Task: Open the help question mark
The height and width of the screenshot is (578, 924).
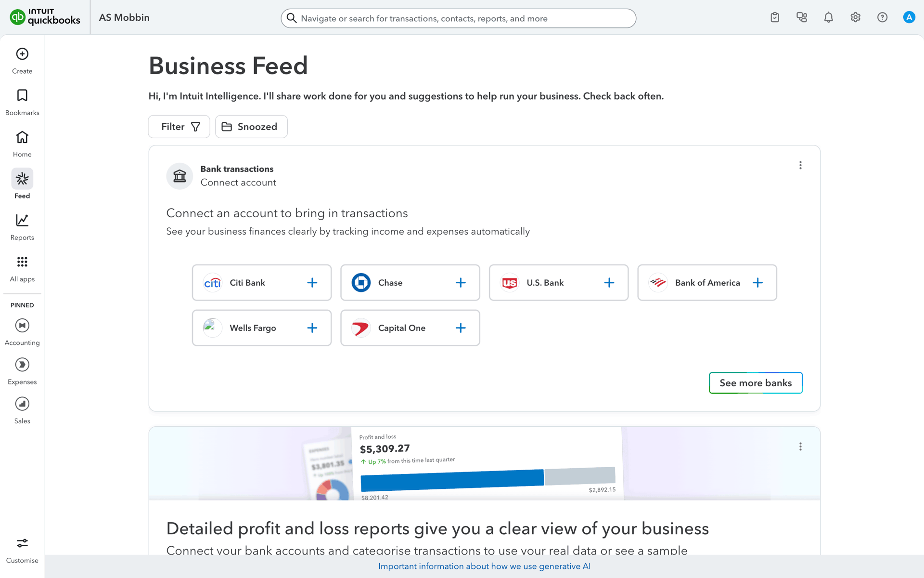Action: (882, 17)
